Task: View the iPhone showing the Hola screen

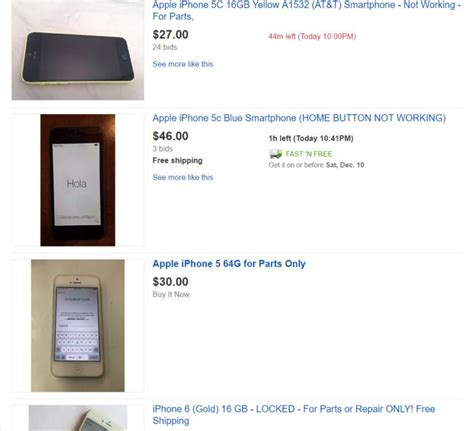Action: [x=78, y=180]
